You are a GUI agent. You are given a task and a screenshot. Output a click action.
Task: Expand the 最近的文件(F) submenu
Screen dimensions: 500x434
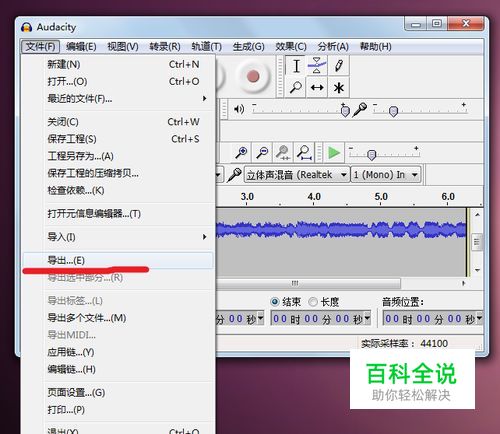(x=118, y=99)
